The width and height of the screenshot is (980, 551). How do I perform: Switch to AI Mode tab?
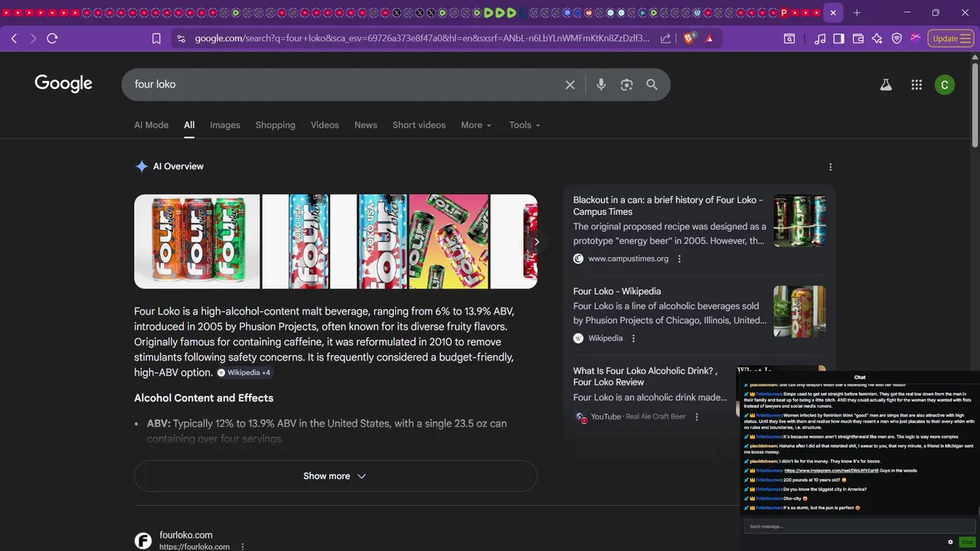click(151, 125)
